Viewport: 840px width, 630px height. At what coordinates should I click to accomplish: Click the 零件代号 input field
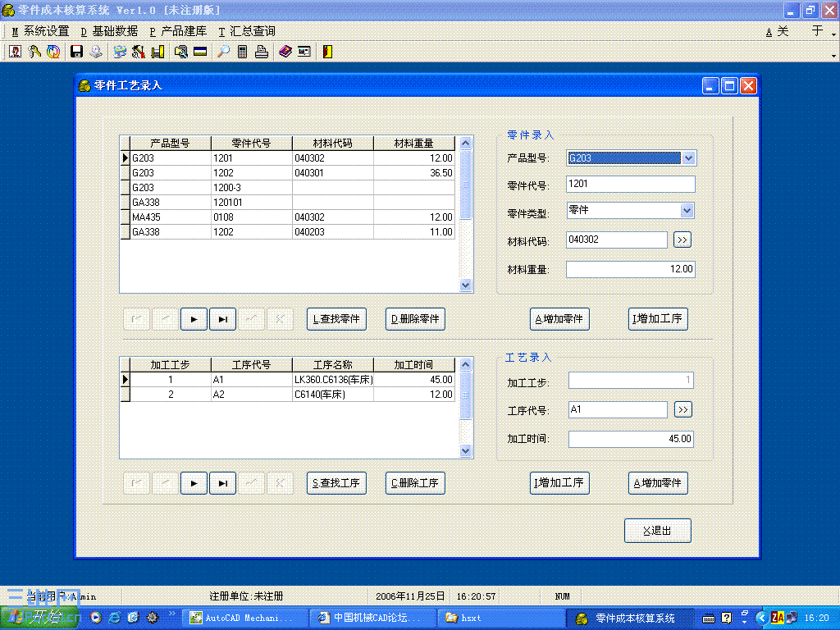(631, 185)
